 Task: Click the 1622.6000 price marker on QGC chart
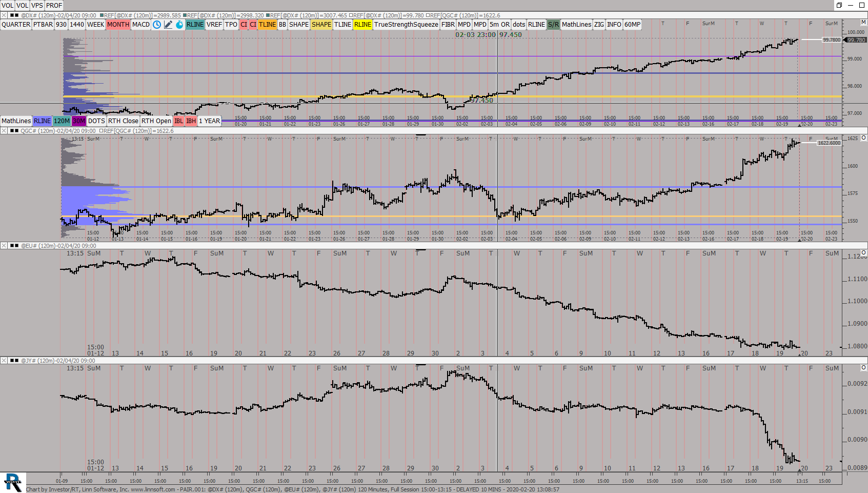click(829, 143)
